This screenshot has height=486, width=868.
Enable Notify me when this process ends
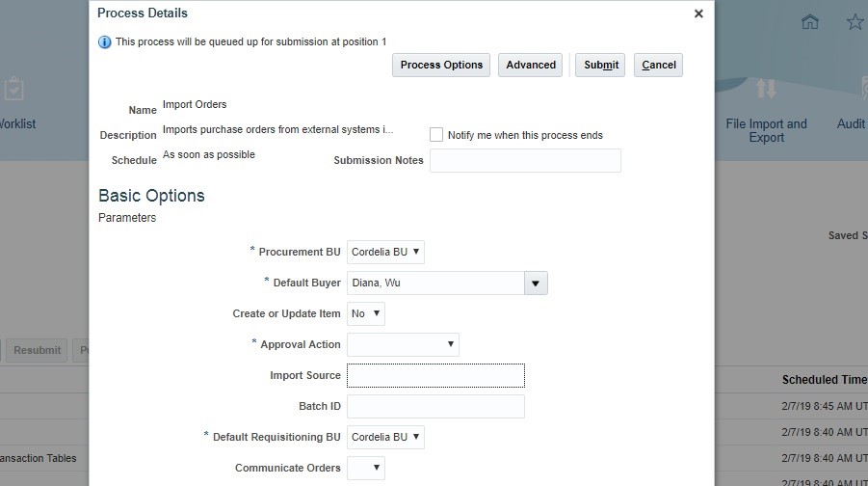[436, 135]
